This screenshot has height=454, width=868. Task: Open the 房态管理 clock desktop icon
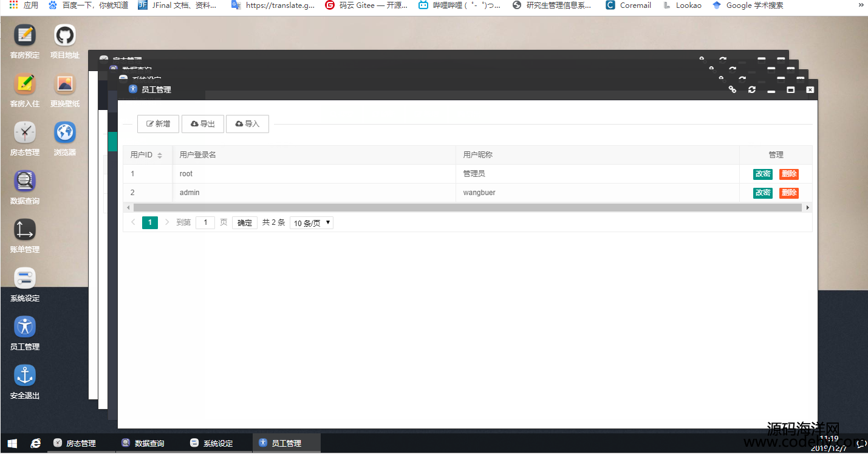25,132
